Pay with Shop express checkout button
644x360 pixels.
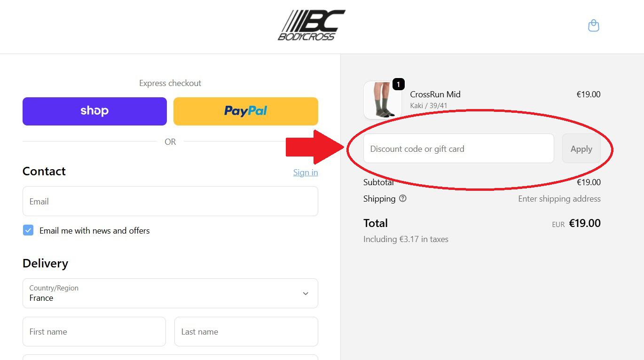coord(94,111)
